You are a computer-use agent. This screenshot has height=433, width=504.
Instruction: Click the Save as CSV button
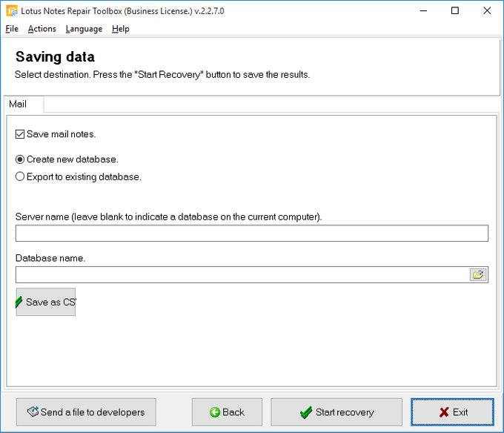pyautogui.click(x=46, y=302)
